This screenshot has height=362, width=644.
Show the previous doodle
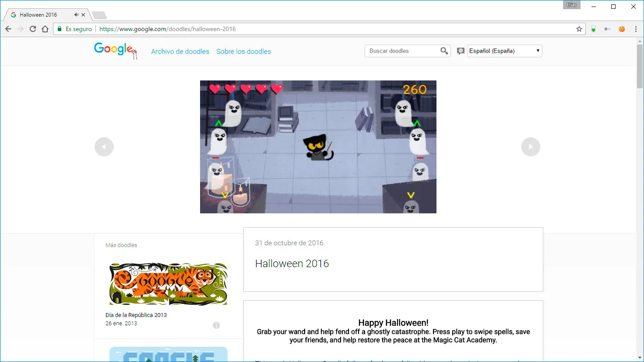(x=104, y=147)
